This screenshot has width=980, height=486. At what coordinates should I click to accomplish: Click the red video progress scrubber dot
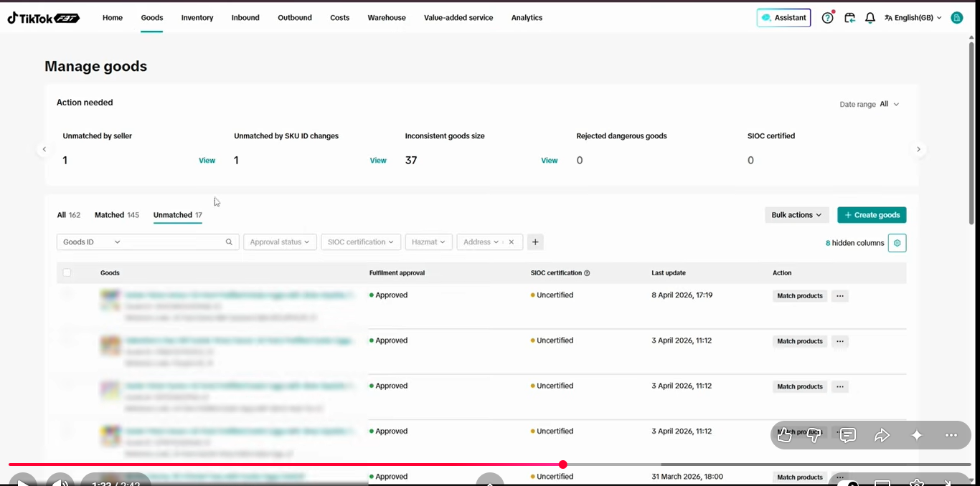[x=563, y=464]
